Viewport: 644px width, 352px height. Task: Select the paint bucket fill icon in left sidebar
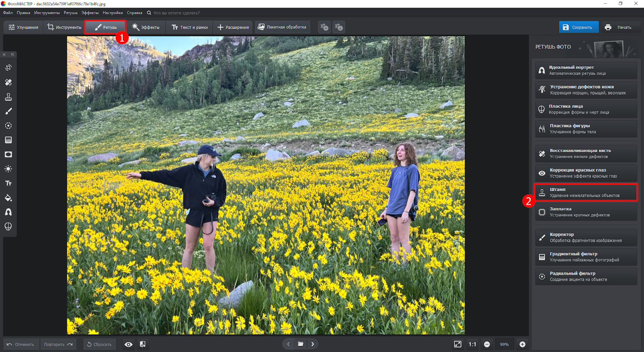pyautogui.click(x=8, y=198)
